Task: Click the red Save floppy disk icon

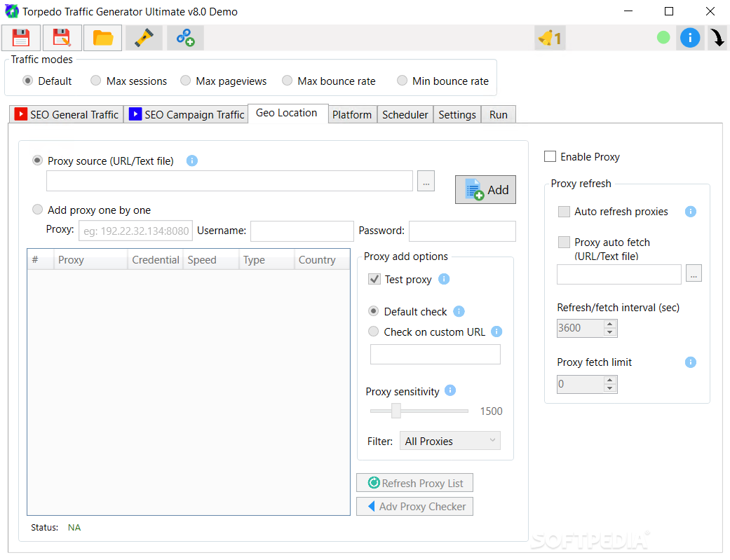Action: [x=21, y=38]
